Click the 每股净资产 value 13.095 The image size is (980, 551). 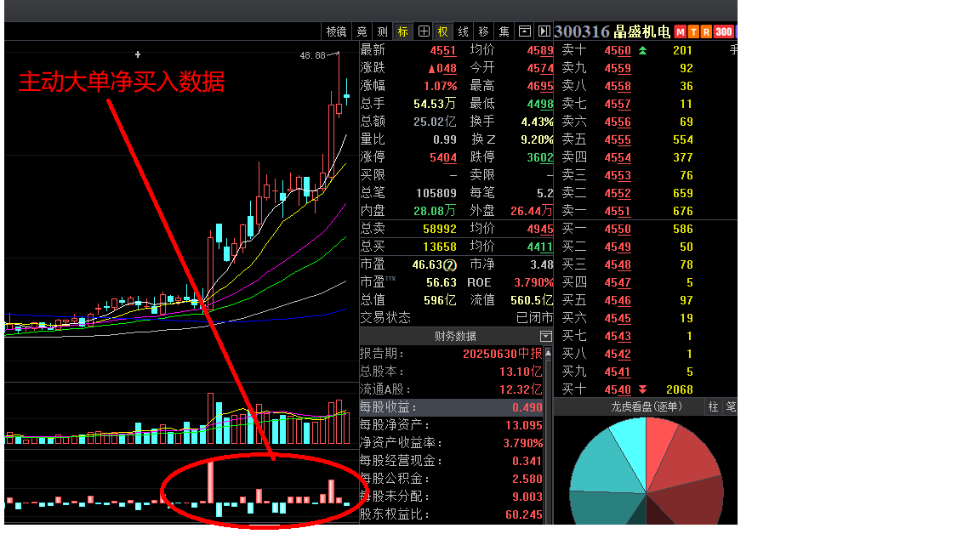pos(524,425)
